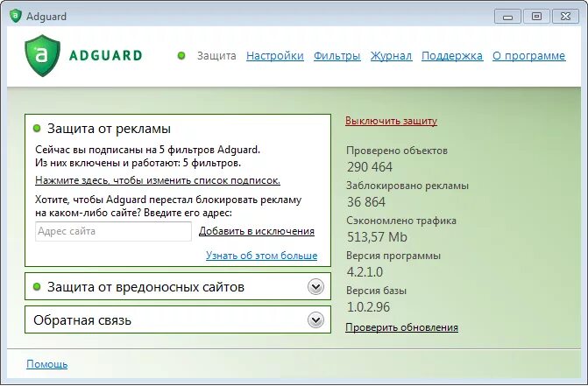Click the link to change subscription list
Screen dimensions: 588x386
tap(158, 180)
